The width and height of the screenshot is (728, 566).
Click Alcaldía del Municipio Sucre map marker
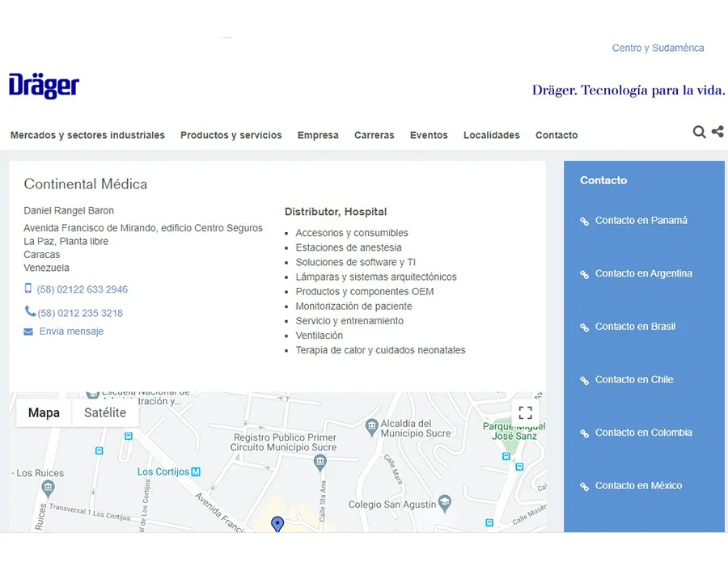372,427
